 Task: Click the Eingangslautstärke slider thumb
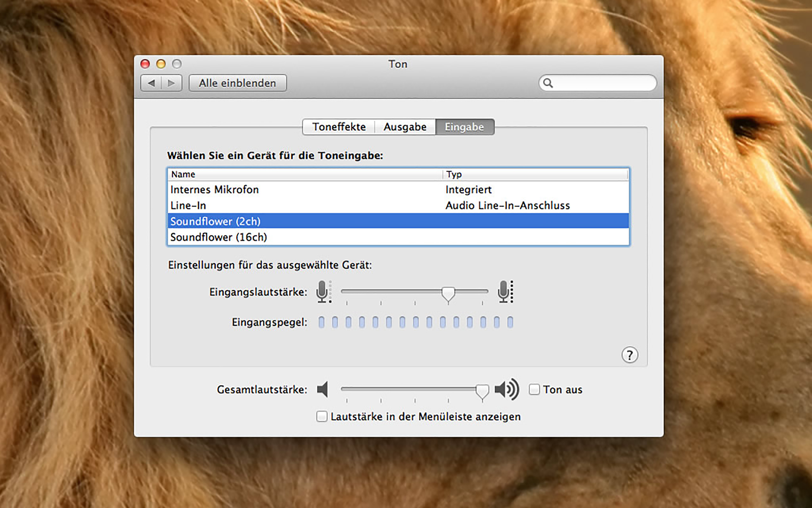[x=448, y=294]
